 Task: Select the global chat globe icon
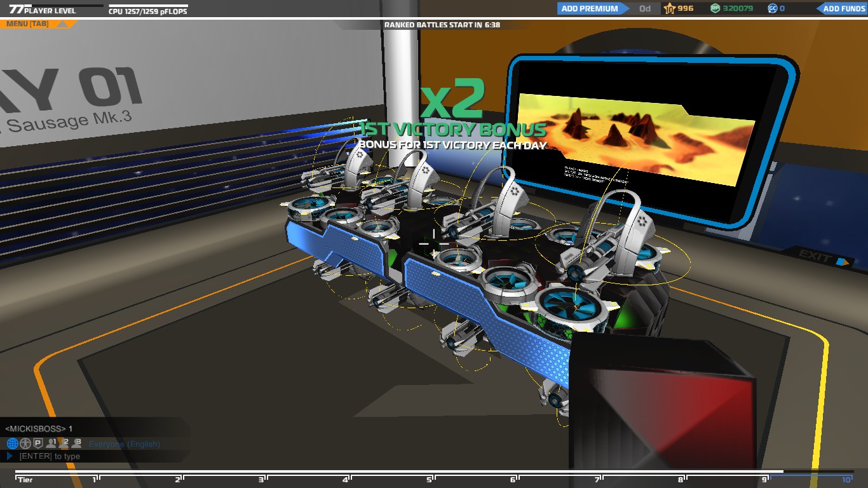click(12, 444)
